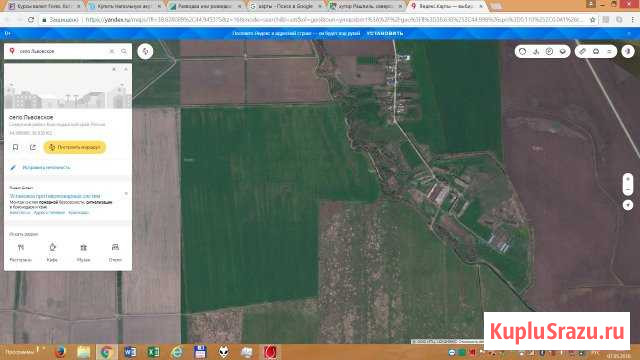The width and height of the screenshot is (640, 360).
Task: Click the print map icon
Action: tap(596, 51)
